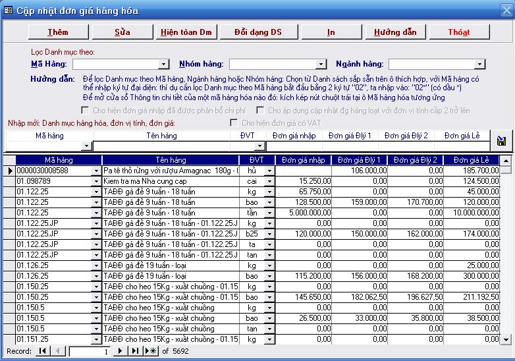Go to the previous record
The image size is (515, 361).
(x=59, y=351)
